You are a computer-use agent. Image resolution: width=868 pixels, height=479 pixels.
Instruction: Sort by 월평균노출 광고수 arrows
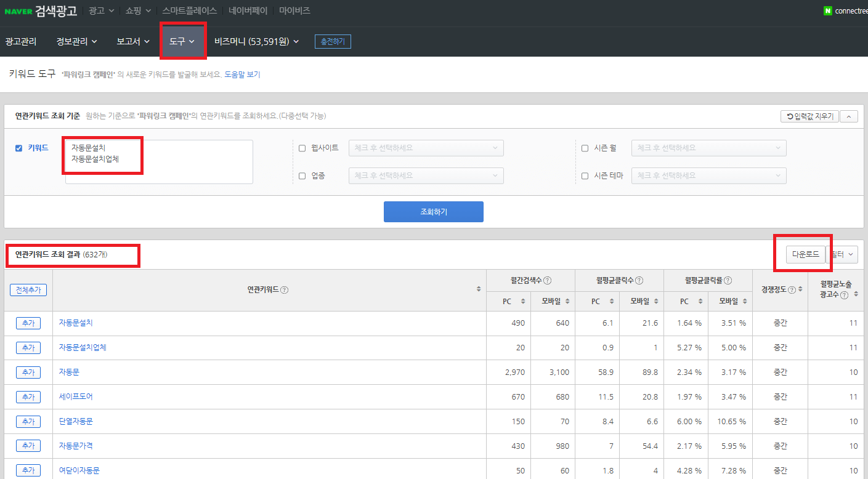pos(854,295)
